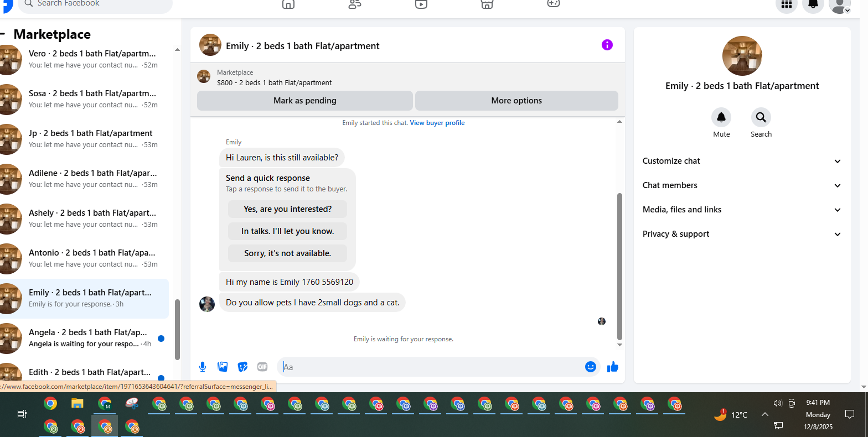Expand Media, files and links section
This screenshot has height=437, width=868.
pyautogui.click(x=742, y=210)
